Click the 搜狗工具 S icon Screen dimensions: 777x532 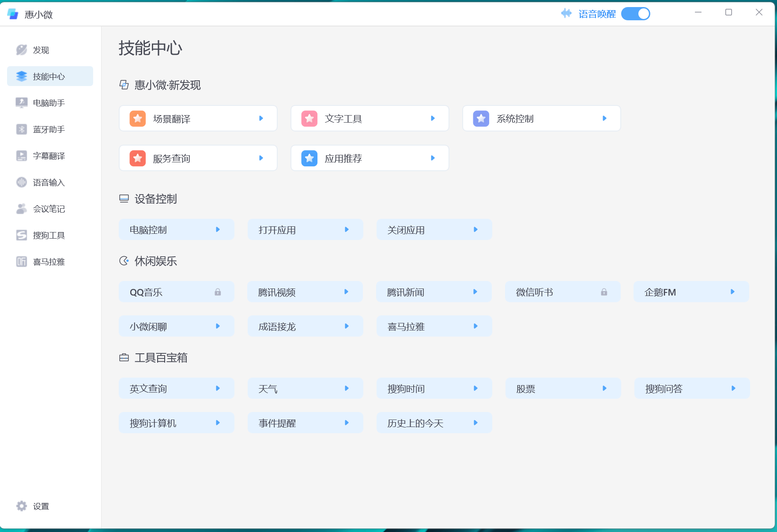coord(21,235)
